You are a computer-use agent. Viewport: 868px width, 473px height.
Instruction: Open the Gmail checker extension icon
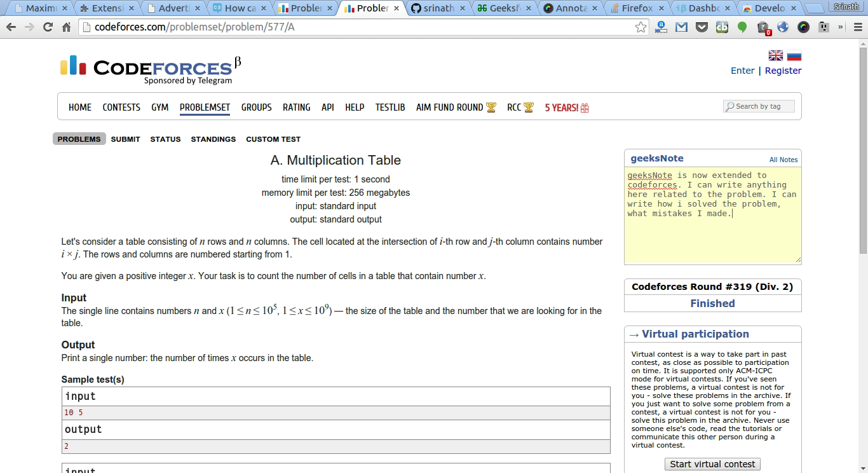point(681,27)
